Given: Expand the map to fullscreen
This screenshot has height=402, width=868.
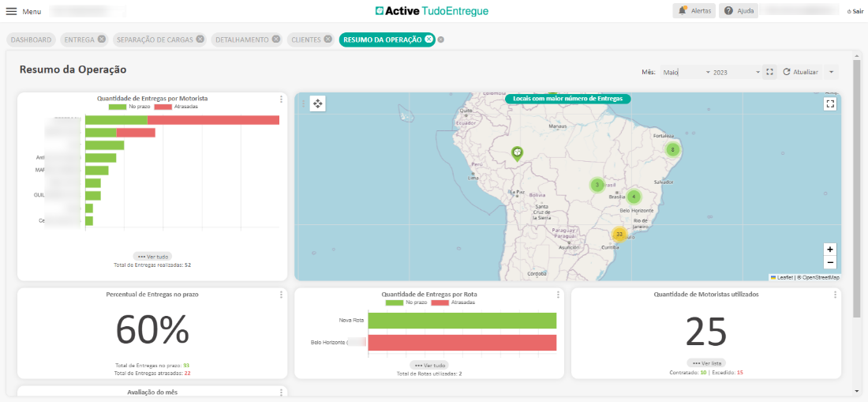Looking at the screenshot, I should (830, 104).
